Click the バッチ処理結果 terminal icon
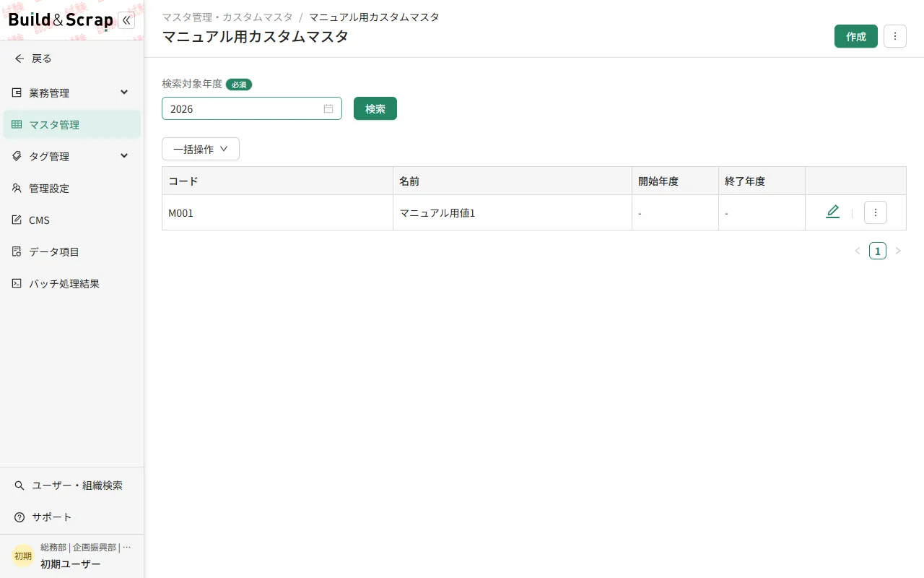Screen dimensions: 924x578 pos(17,283)
